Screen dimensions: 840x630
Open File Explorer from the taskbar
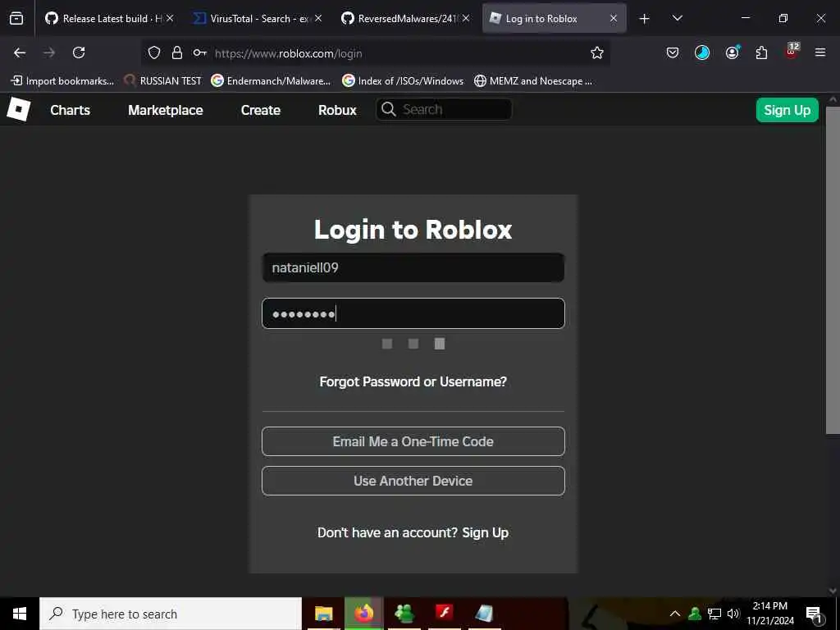pos(323,614)
